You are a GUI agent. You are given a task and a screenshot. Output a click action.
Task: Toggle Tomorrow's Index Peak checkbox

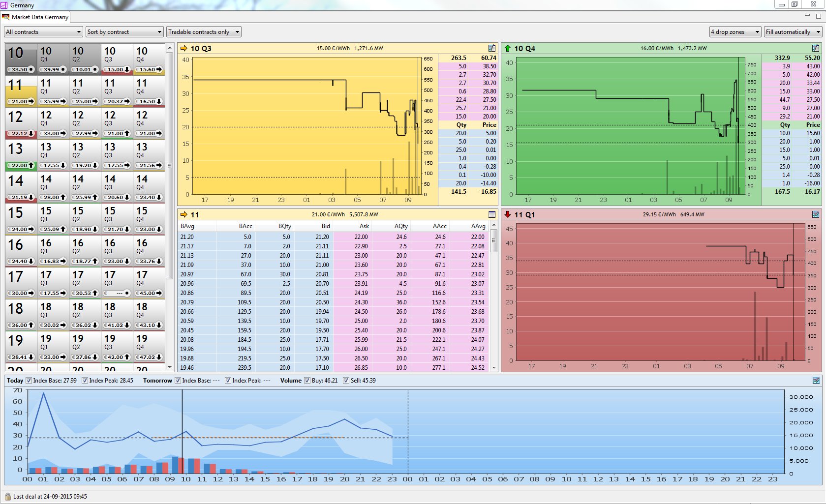(x=228, y=381)
